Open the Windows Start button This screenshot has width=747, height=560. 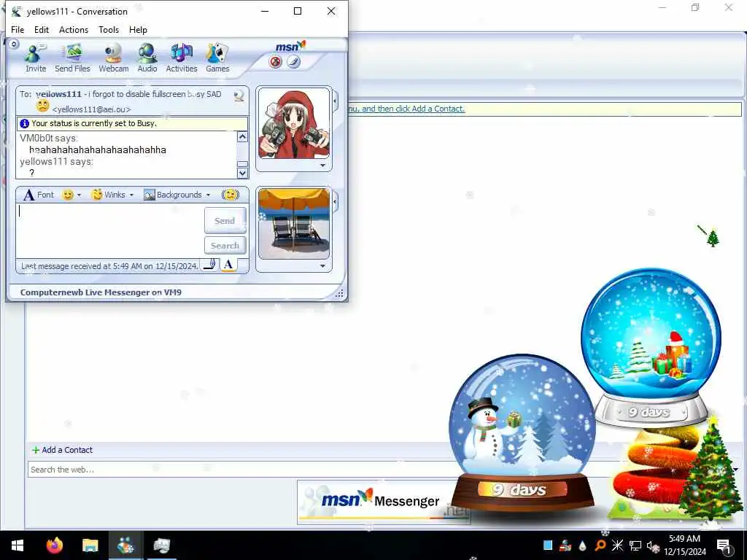pos(18,545)
